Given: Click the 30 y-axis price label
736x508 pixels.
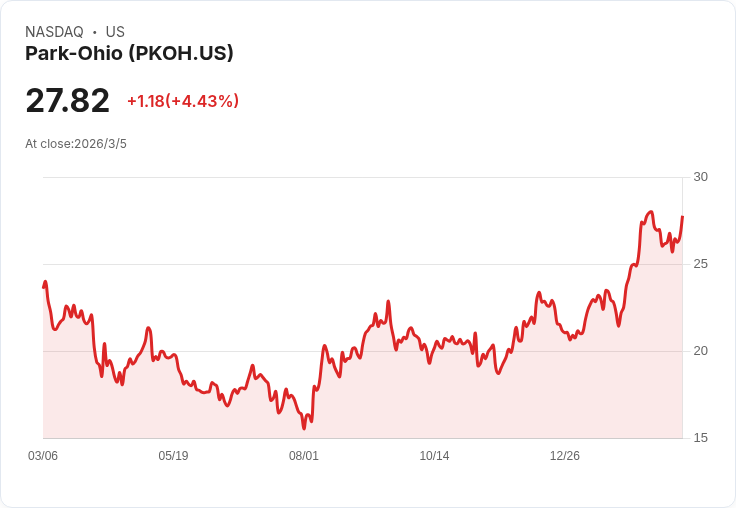Looking at the screenshot, I should click(x=700, y=177).
